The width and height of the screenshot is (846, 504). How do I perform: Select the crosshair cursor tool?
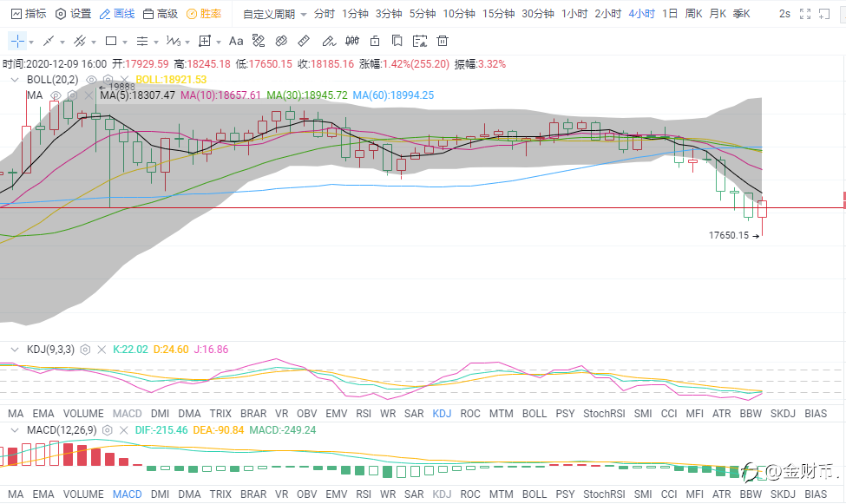[17, 41]
